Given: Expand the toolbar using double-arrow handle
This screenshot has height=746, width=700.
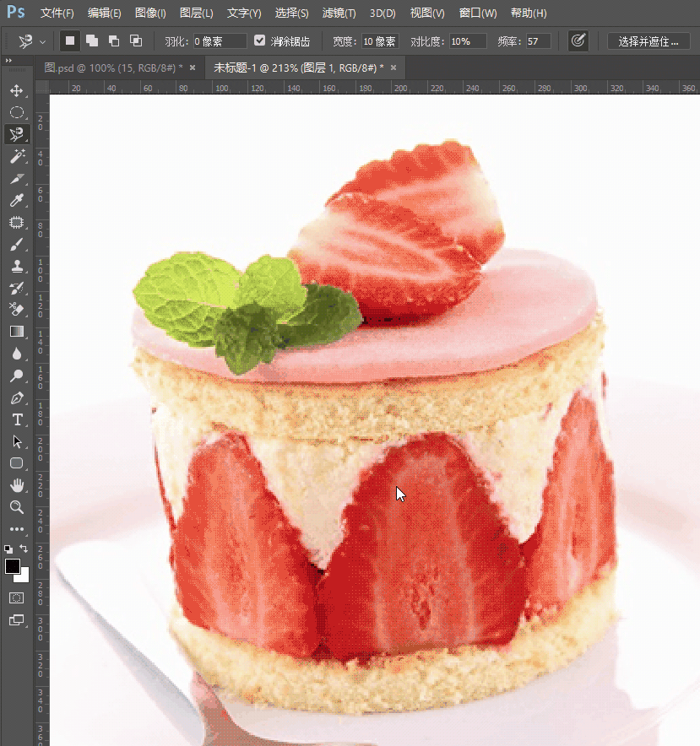Looking at the screenshot, I should [x=8, y=61].
